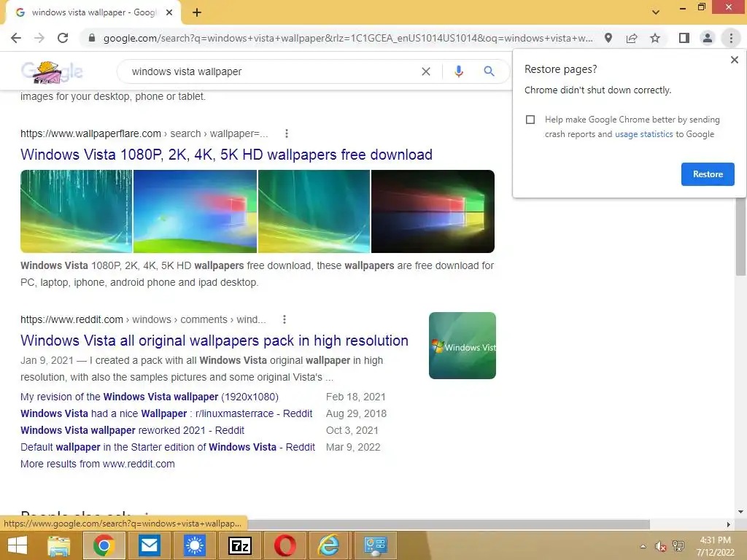
Task: Open the Chrome side panel
Action: (684, 38)
